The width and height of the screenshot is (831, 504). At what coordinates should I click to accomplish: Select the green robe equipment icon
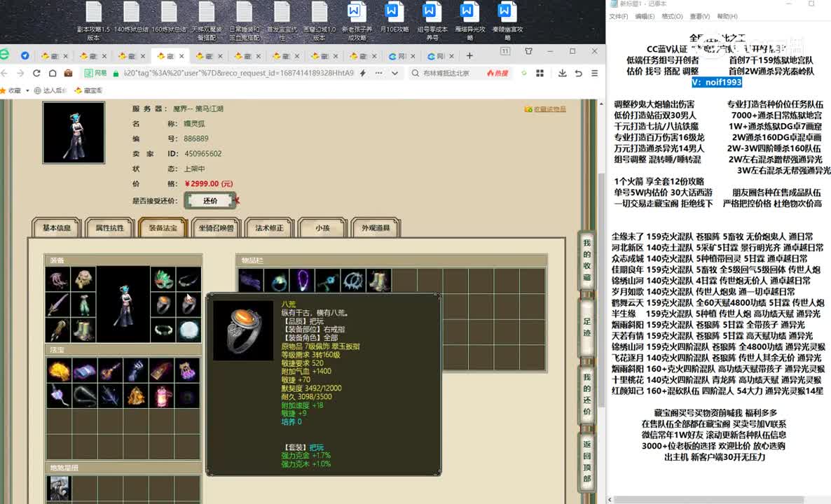(x=84, y=304)
